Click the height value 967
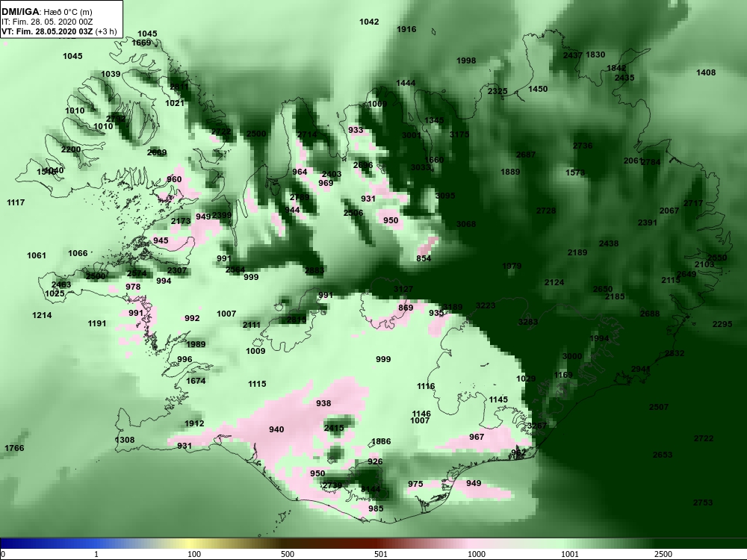Image resolution: width=747 pixels, height=560 pixels. (477, 437)
